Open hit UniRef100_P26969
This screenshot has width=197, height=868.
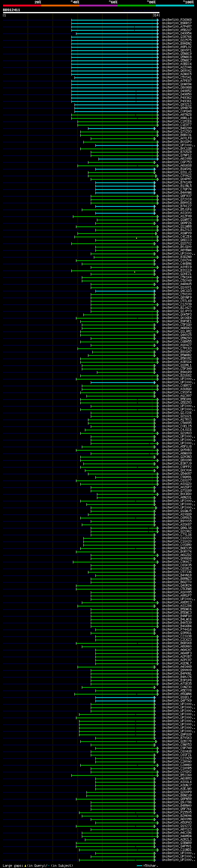(x=177, y=20)
